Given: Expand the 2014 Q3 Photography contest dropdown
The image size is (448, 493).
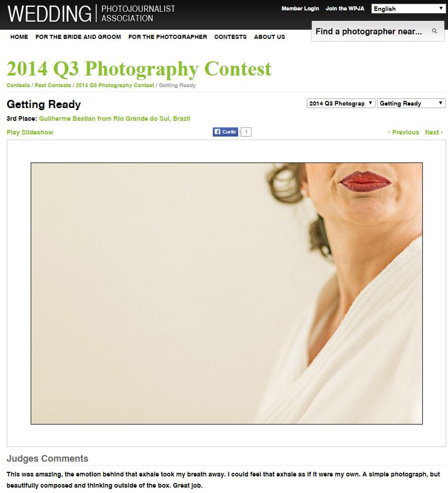Looking at the screenshot, I should pos(341,104).
